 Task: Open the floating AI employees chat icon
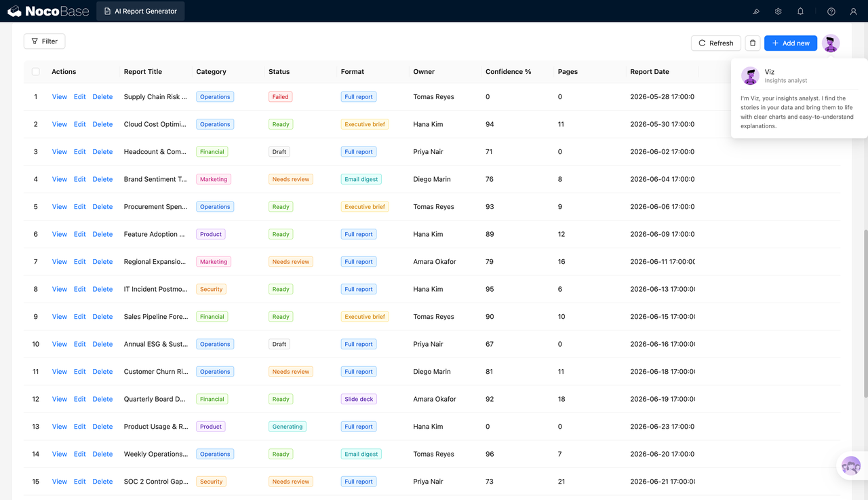pos(851,466)
